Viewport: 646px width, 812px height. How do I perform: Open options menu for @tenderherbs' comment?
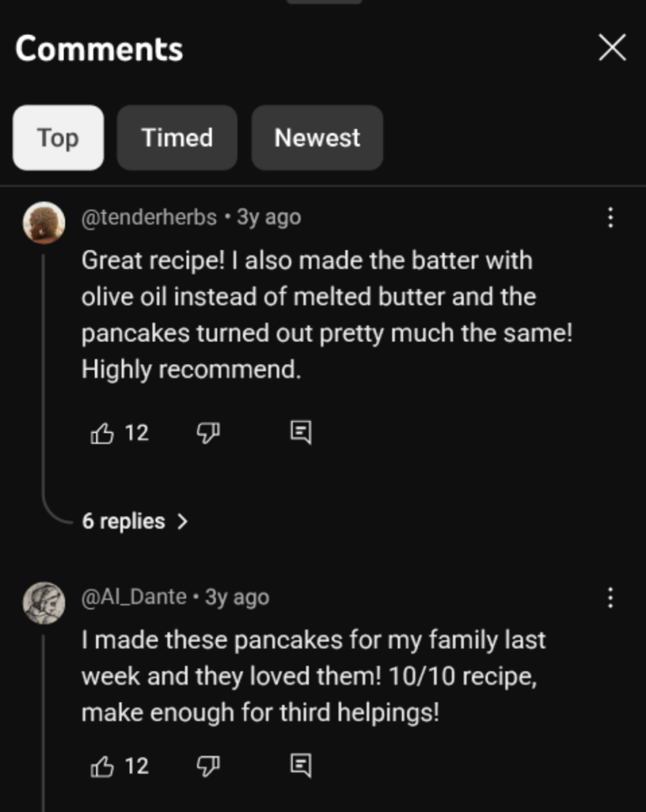tap(611, 216)
